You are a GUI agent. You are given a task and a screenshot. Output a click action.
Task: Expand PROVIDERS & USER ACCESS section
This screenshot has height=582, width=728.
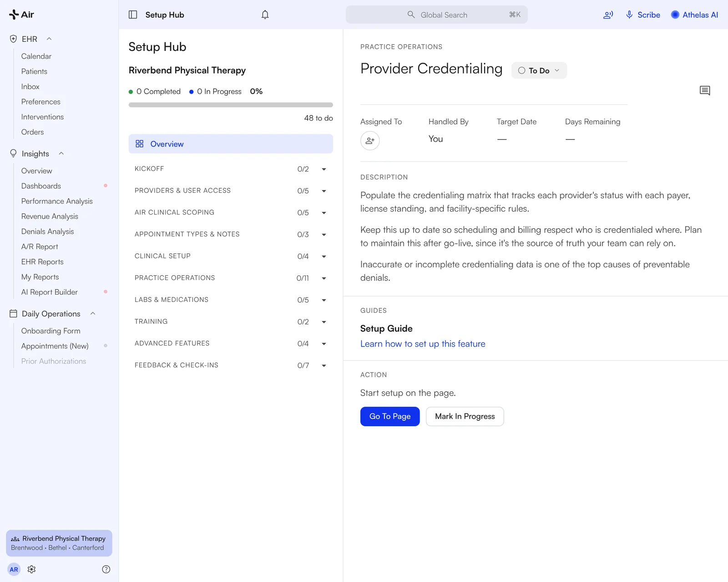(x=231, y=191)
